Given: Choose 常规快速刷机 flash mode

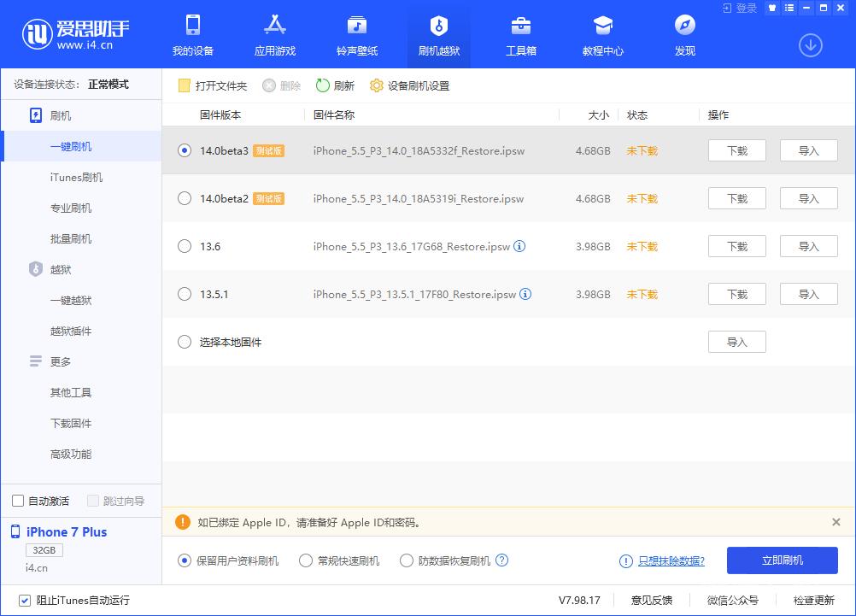Looking at the screenshot, I should pos(305,560).
